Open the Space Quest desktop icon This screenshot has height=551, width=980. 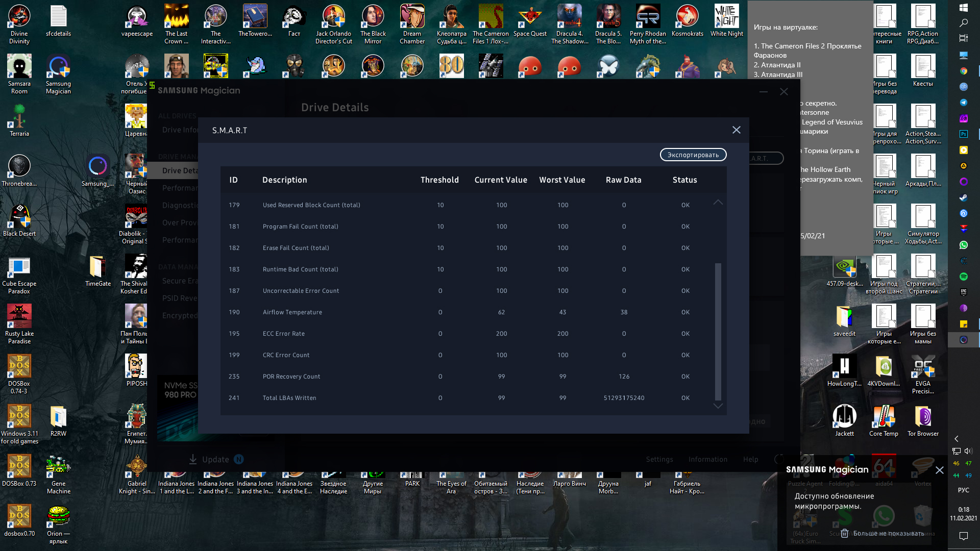pyautogui.click(x=530, y=21)
